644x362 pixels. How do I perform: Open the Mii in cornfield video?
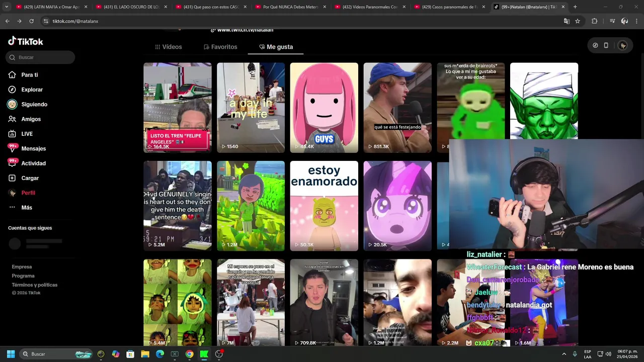(x=251, y=206)
